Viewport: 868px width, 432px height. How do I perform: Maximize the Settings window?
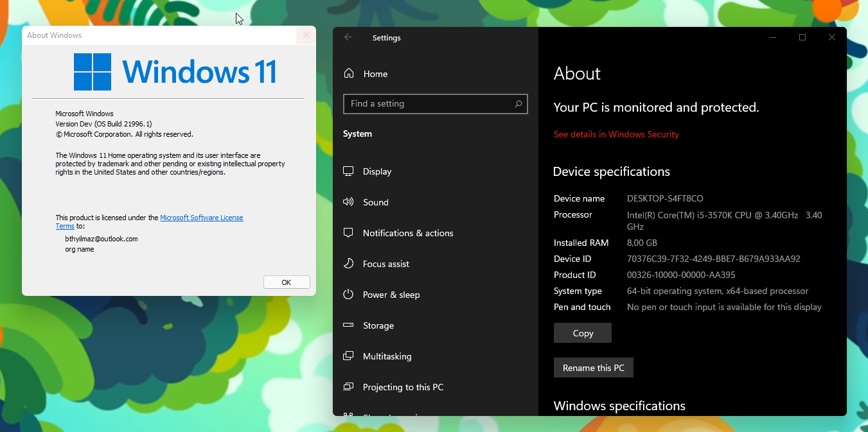point(802,37)
